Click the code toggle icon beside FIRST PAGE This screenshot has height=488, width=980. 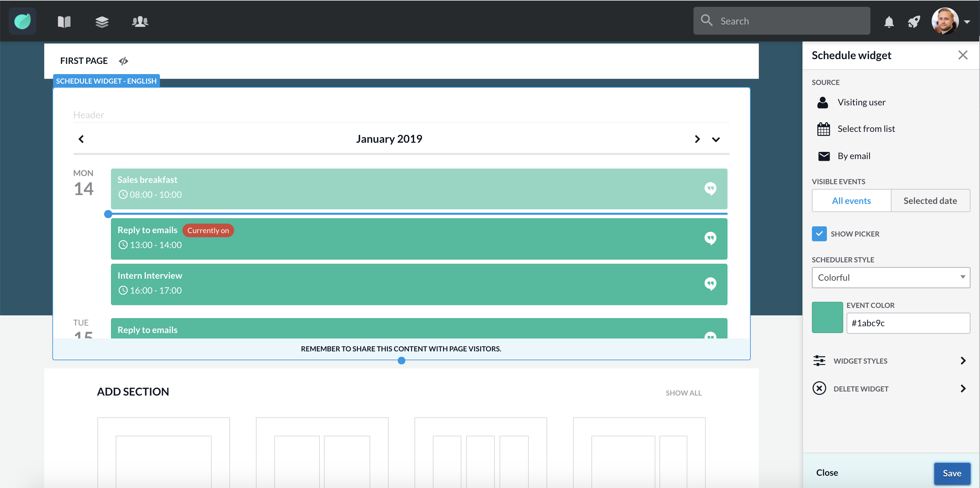pos(124,61)
